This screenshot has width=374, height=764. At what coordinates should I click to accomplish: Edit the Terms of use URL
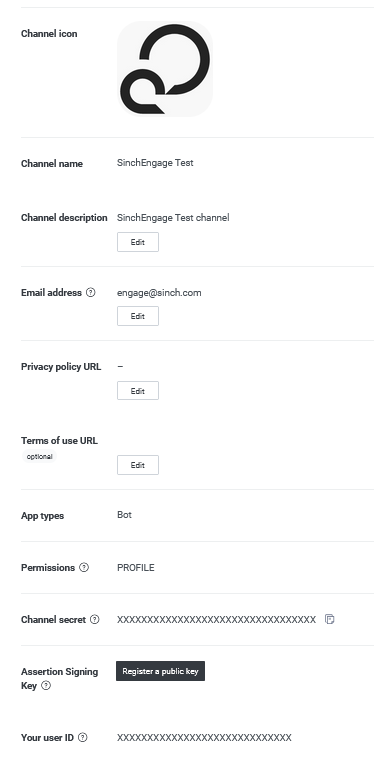(138, 465)
